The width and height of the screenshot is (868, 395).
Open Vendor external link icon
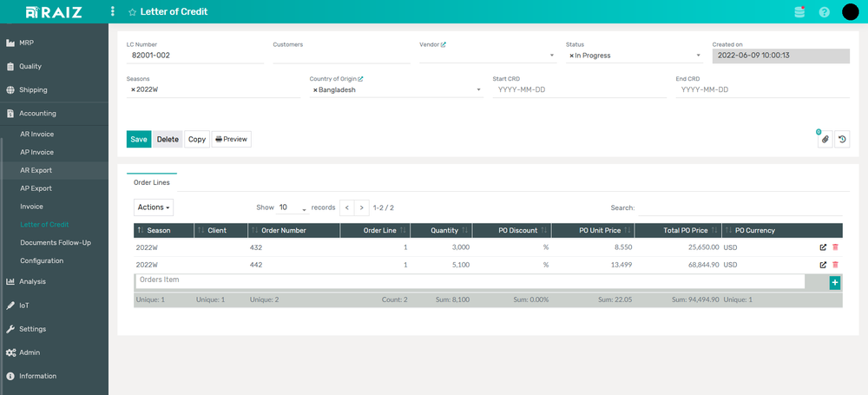[x=444, y=44]
